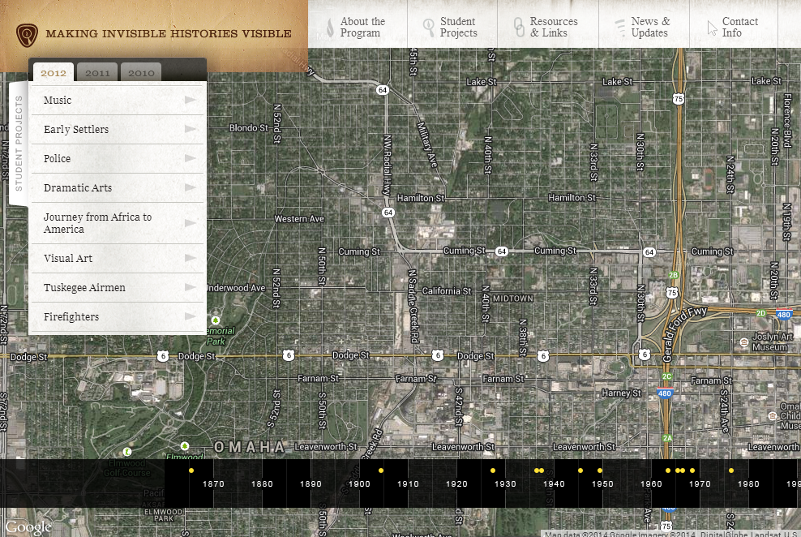Click the 1900 label on the timeline
The height and width of the screenshot is (537, 801).
(359, 484)
